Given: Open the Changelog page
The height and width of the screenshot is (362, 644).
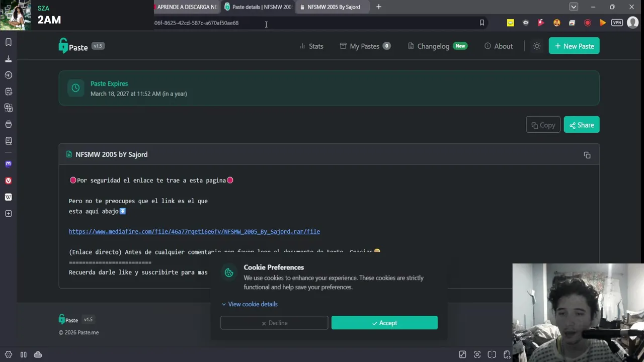Looking at the screenshot, I should [437, 46].
